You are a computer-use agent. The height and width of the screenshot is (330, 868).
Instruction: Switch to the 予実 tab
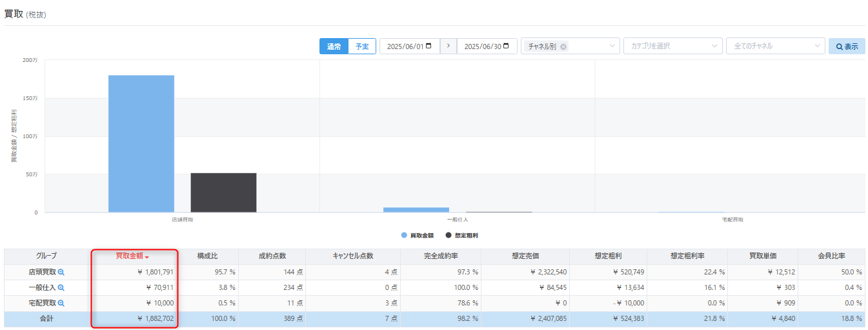pos(362,46)
